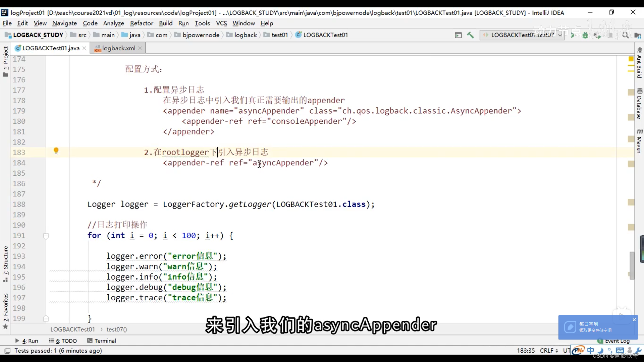The image size is (644, 362).
Task: Click test07() method breadcrumb at bottom
Action: (116, 329)
